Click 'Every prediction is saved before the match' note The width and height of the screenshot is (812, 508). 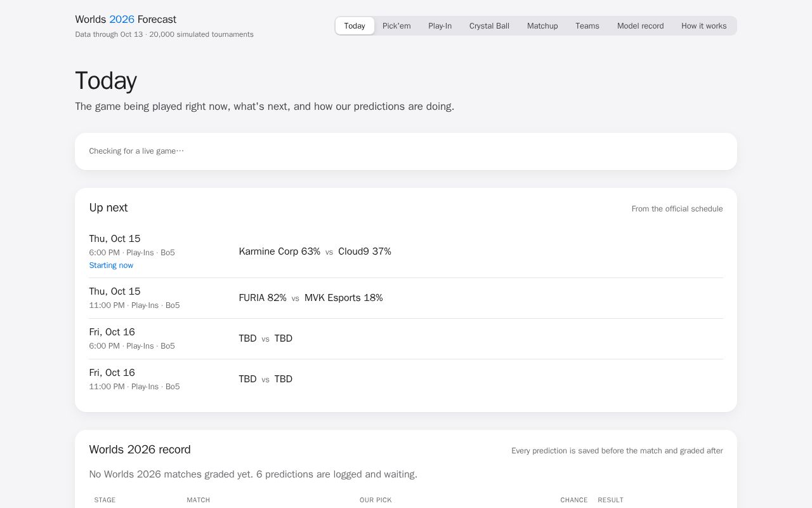pyautogui.click(x=617, y=451)
